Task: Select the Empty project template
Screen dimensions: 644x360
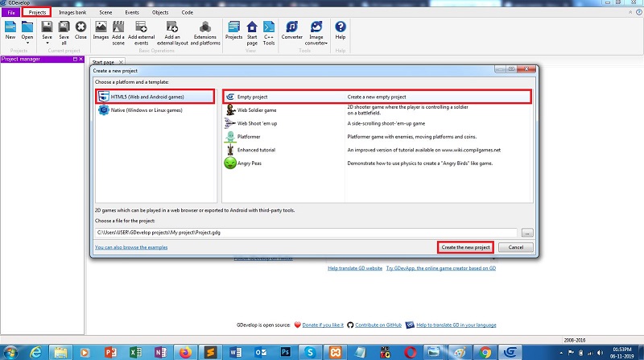Action: coord(377,97)
